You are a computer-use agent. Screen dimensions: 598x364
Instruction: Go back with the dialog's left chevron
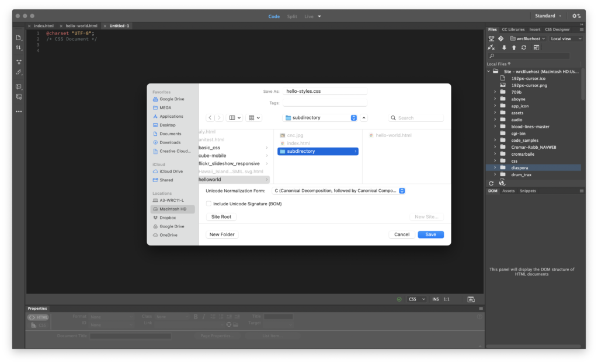click(x=210, y=118)
